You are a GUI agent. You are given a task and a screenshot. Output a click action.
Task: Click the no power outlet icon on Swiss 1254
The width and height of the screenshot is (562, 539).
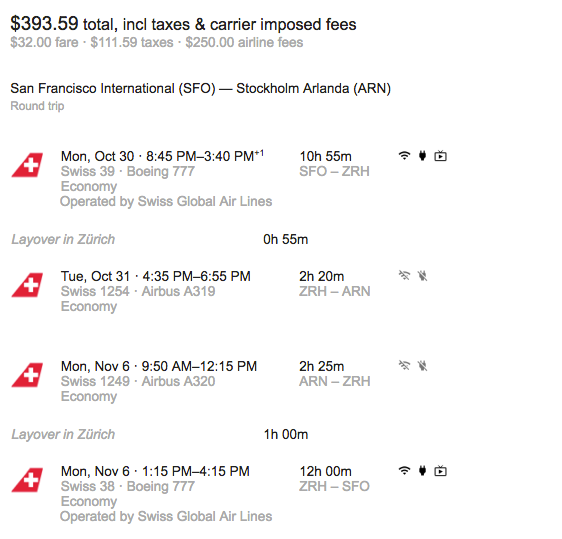[423, 276]
